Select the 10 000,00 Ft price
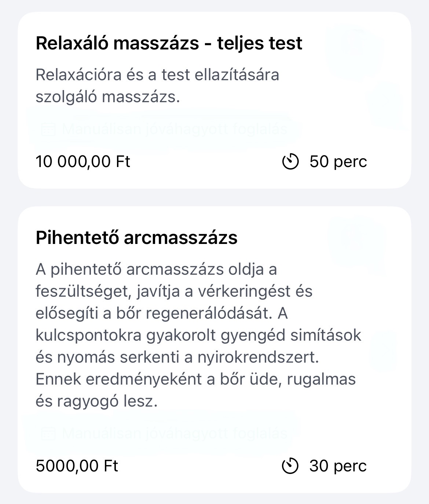 pyautogui.click(x=83, y=162)
